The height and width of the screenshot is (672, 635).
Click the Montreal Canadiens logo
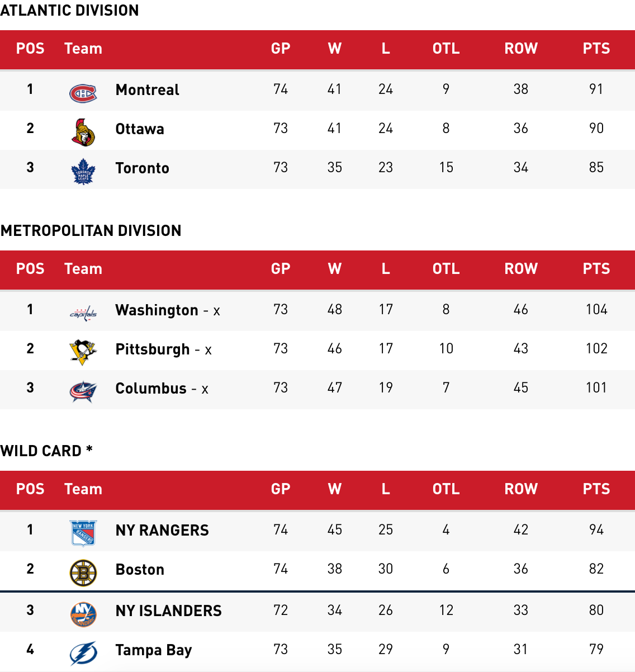pyautogui.click(x=83, y=93)
